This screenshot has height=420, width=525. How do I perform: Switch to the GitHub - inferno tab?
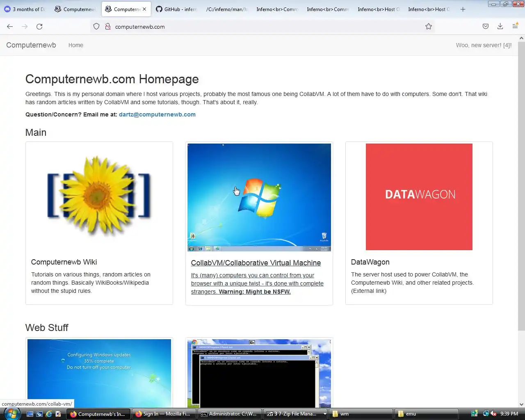coord(177,9)
